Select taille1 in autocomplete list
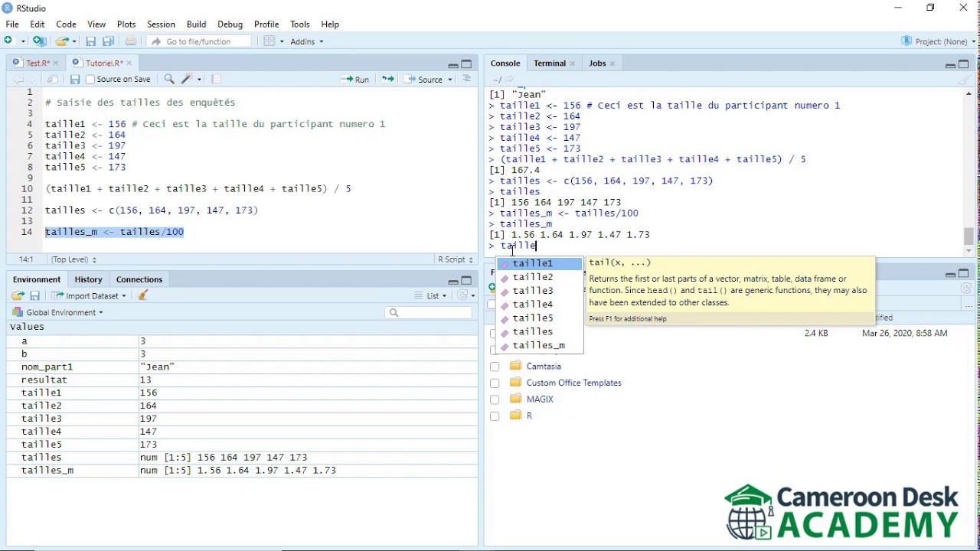Viewport: 980px width, 551px height. (x=540, y=263)
